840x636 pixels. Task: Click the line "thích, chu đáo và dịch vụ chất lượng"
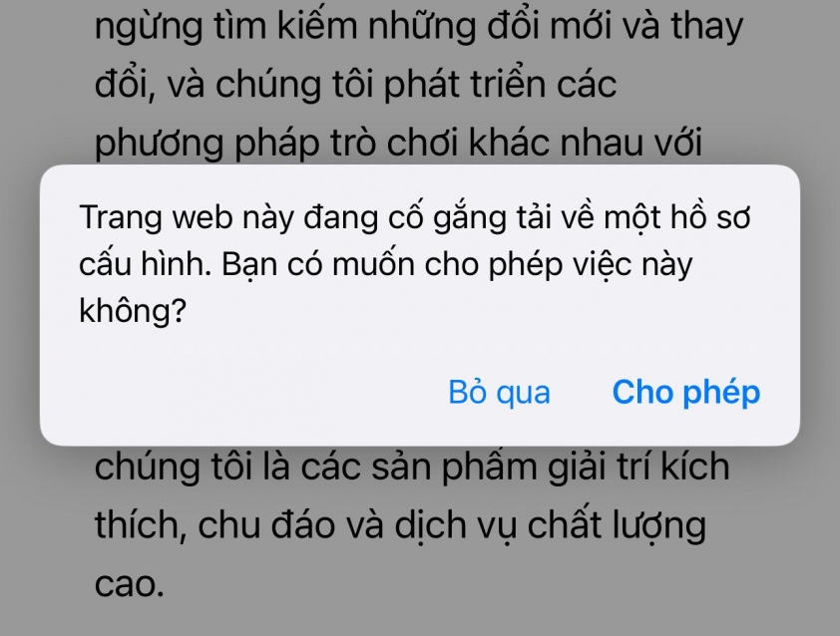point(400,525)
